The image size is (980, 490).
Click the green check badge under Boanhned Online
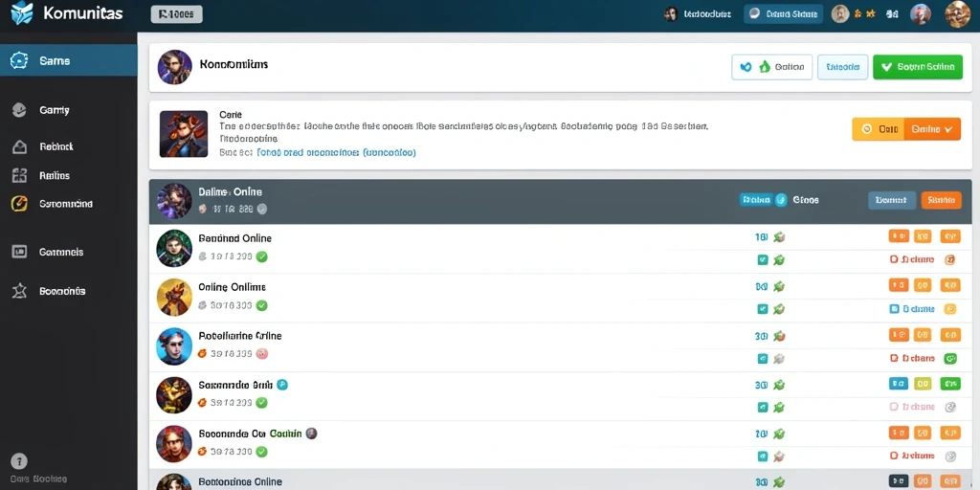(262, 256)
